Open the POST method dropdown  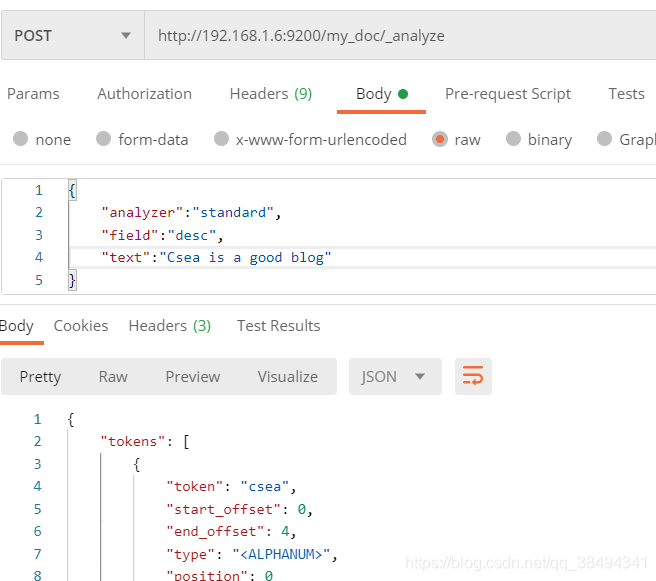(72, 35)
